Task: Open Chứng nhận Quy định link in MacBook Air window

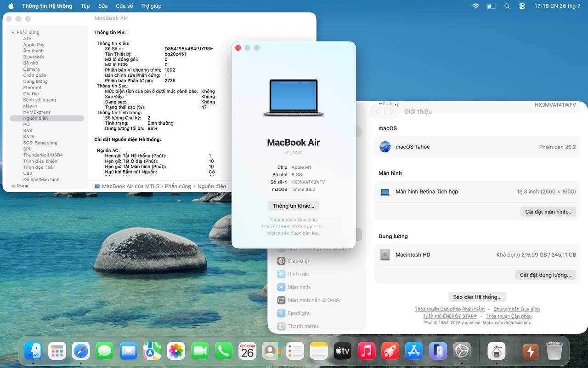Action: pos(294,219)
